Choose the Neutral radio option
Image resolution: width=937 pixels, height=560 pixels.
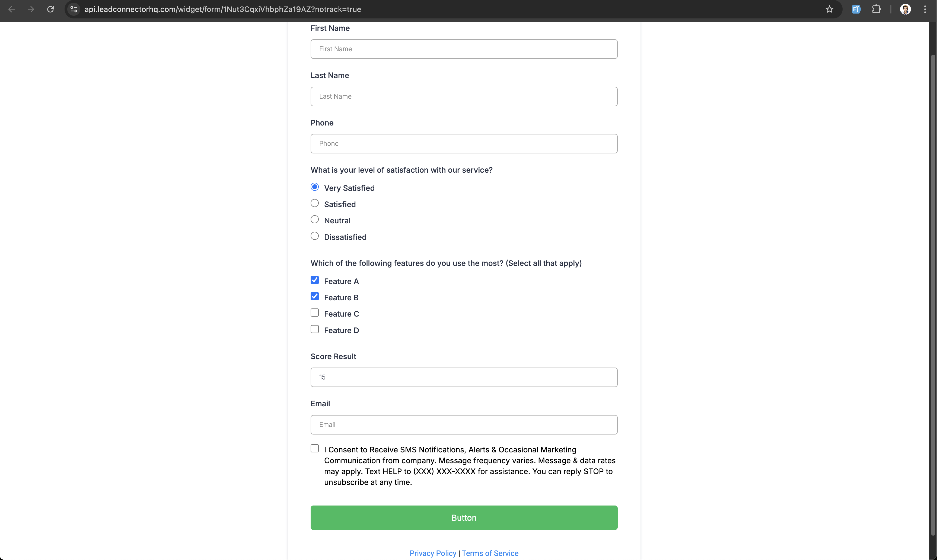click(315, 220)
